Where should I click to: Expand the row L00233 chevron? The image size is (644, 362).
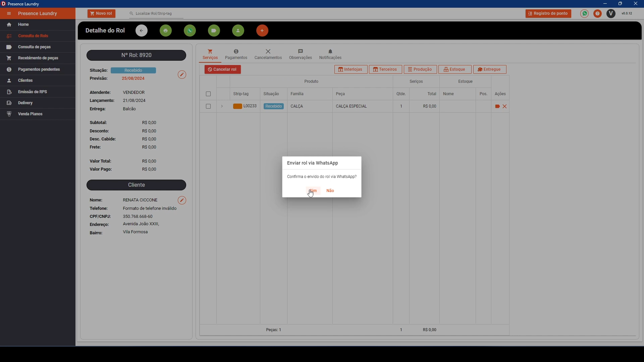(x=222, y=106)
